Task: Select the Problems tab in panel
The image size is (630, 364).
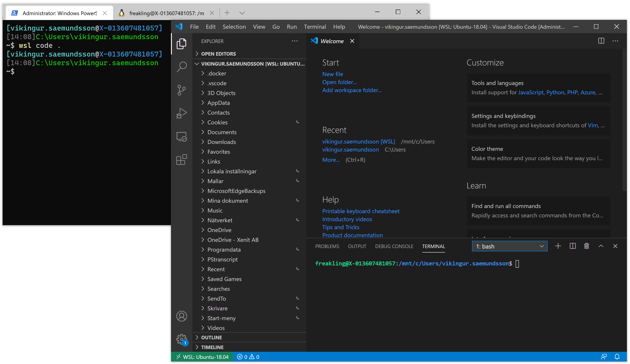Action: (x=327, y=247)
